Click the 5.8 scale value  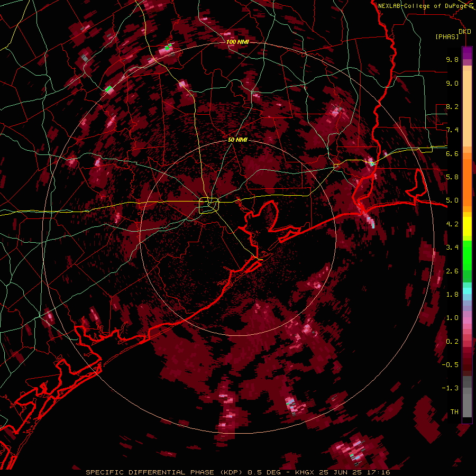point(452,177)
